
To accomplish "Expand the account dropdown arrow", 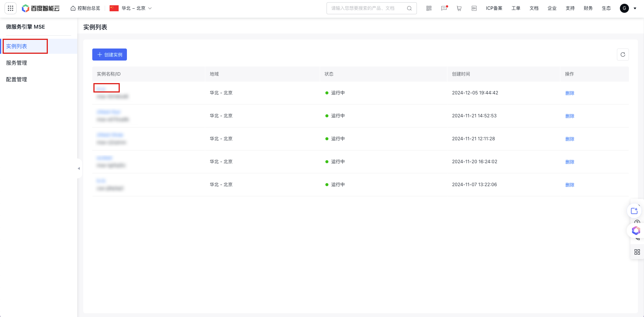I will tap(635, 8).
